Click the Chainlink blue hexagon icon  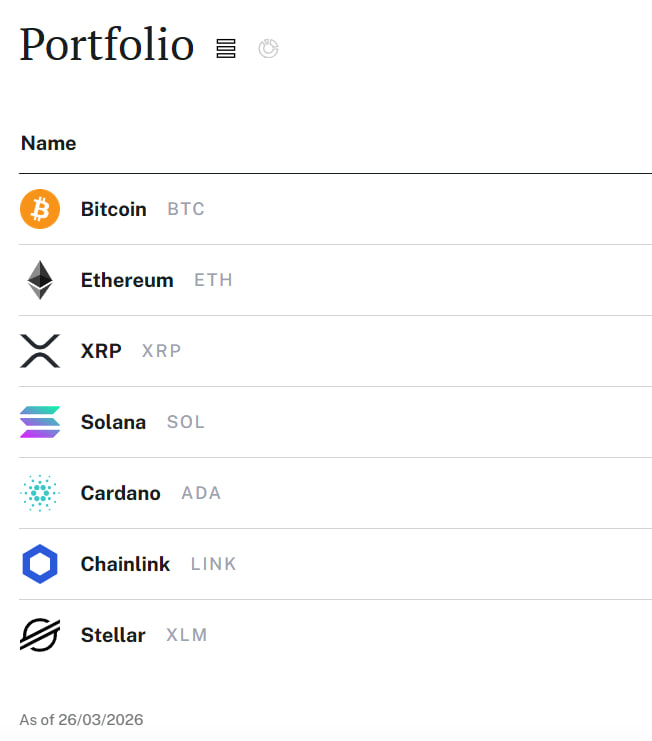[40, 564]
